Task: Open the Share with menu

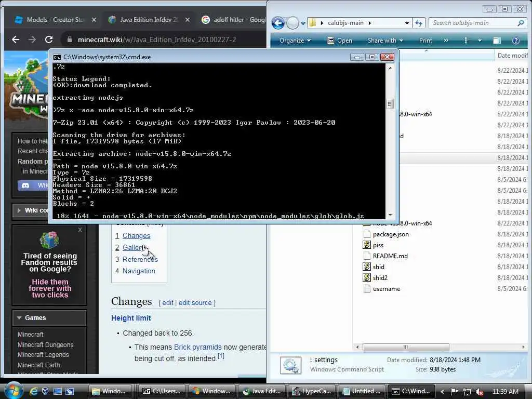Action: click(385, 41)
